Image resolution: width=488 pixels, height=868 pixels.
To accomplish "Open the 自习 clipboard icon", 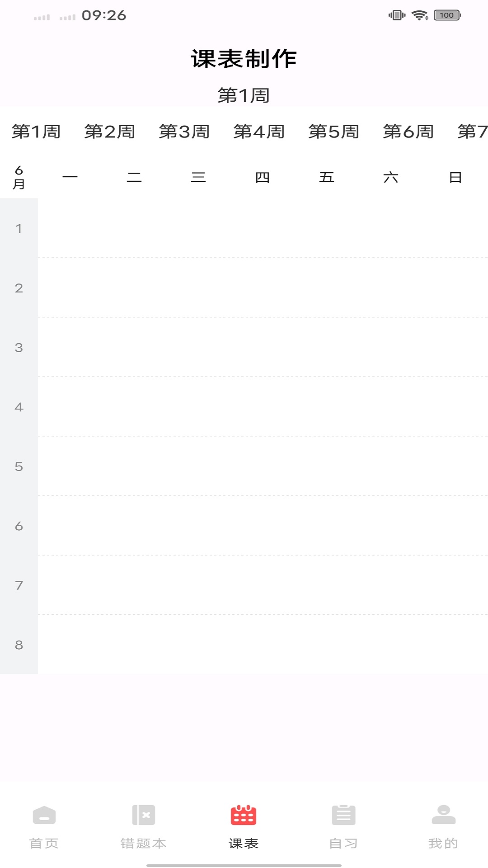I will pos(343,815).
